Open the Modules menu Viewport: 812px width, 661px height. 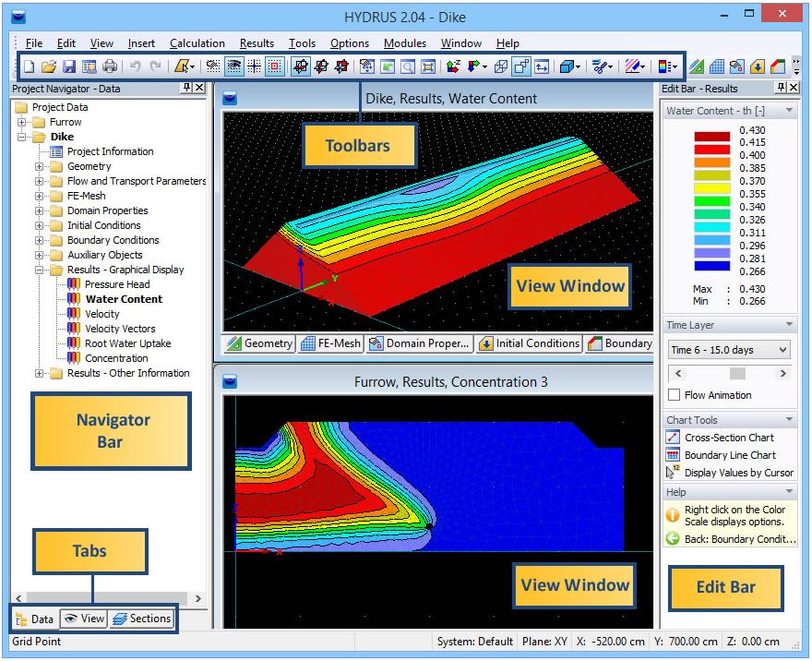click(405, 43)
